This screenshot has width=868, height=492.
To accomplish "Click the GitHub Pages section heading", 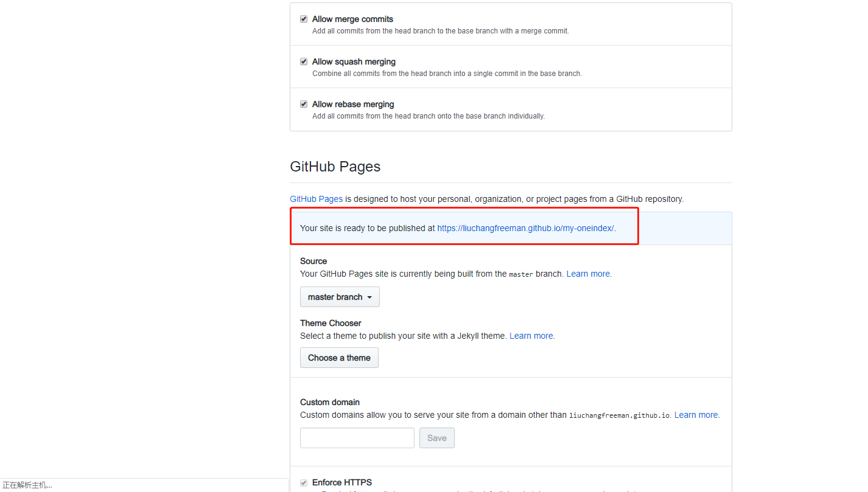I will [335, 167].
